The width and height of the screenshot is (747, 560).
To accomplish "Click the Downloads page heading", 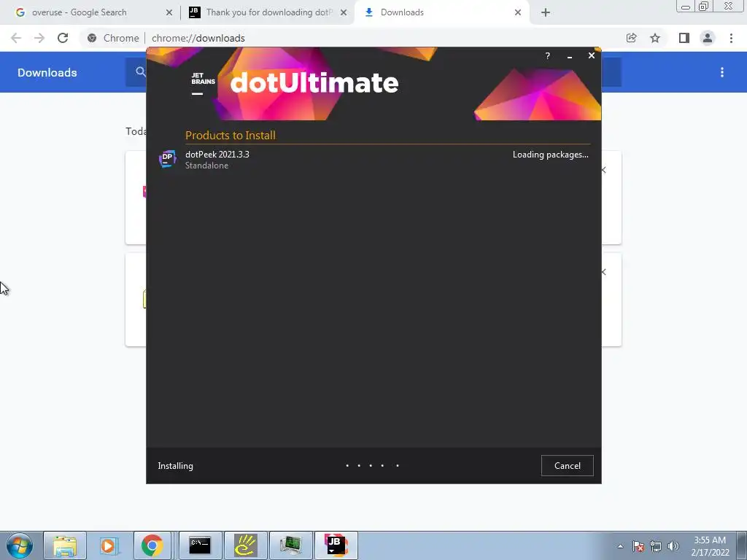I will [47, 72].
